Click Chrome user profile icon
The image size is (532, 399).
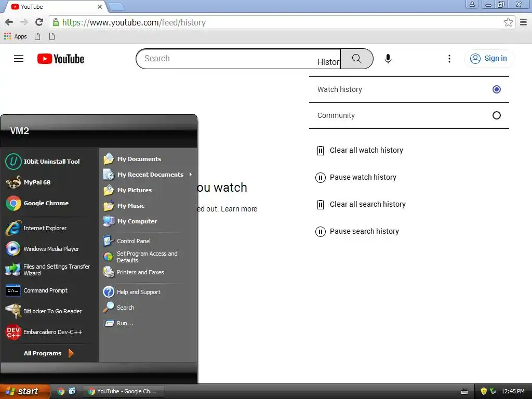point(472,4)
